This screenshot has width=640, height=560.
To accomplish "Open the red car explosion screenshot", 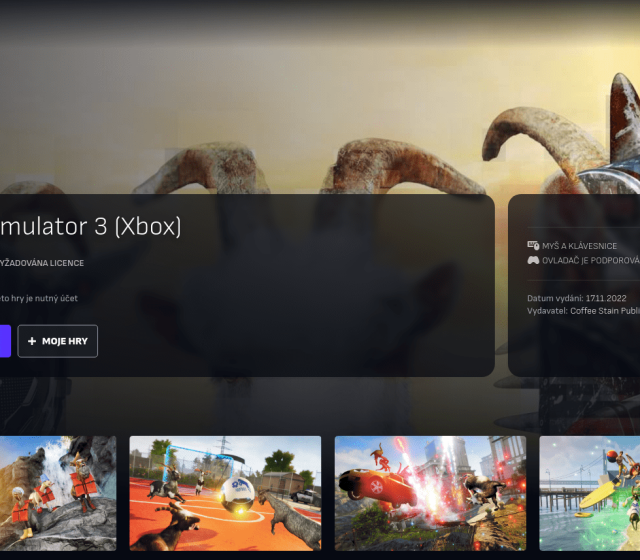I will pyautogui.click(x=430, y=493).
